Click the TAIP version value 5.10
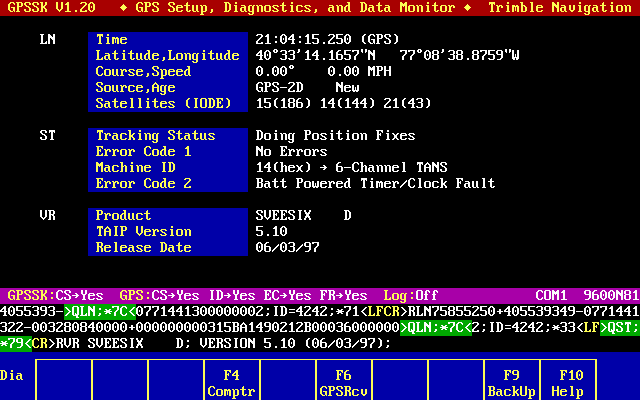Screen dimensions: 640x400 271,231
